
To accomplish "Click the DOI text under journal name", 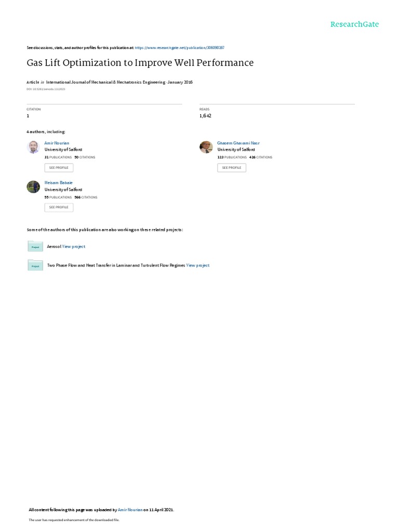I will pos(46,89).
